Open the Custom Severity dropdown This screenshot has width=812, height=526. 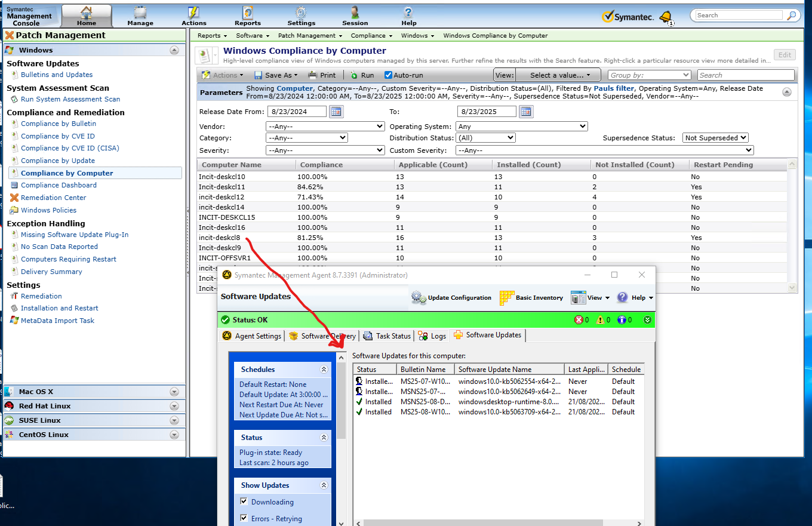click(604, 150)
